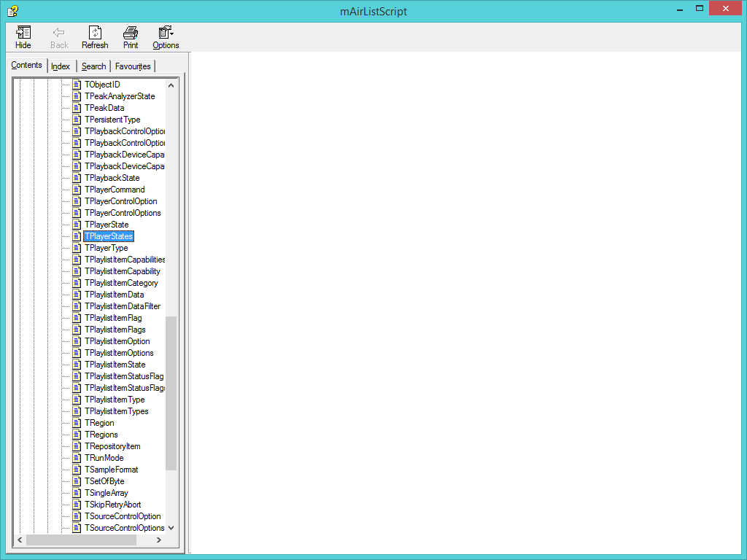This screenshot has height=560, width=747.
Task: Switch to the Index tab
Action: [x=61, y=66]
